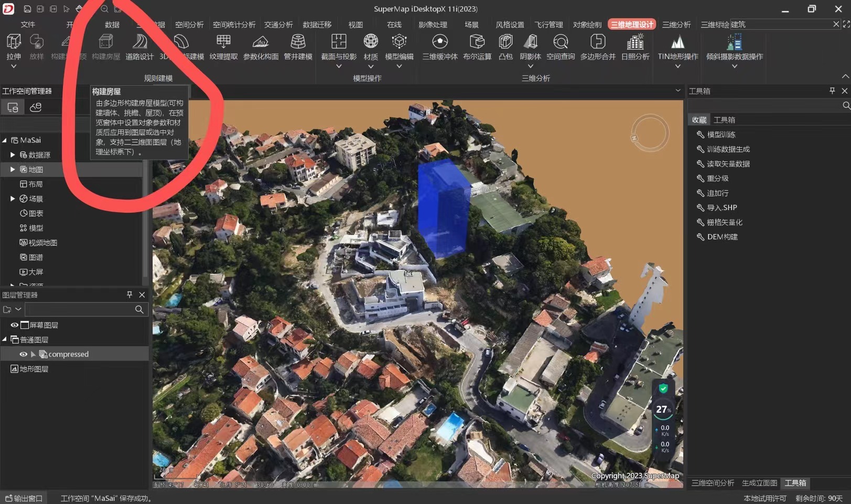
Task: Expand the compressed layer children
Action: [33, 354]
